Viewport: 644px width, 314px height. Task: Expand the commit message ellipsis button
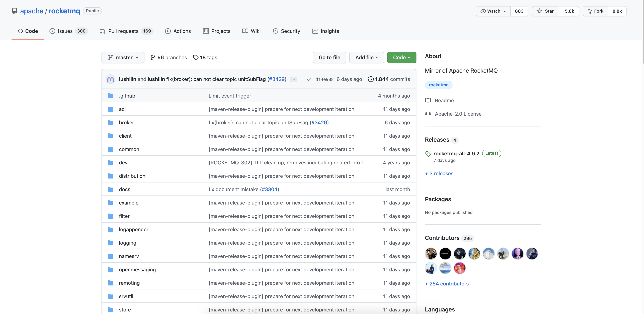tap(293, 79)
